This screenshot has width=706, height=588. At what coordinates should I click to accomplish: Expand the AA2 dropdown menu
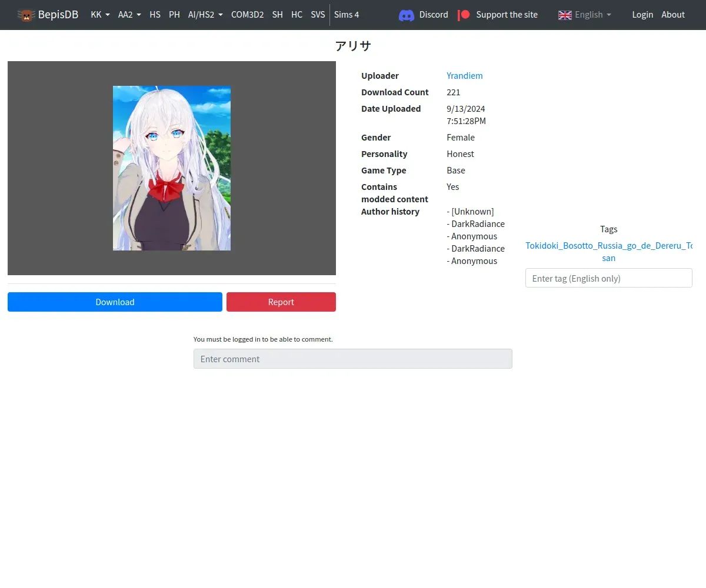[129, 15]
